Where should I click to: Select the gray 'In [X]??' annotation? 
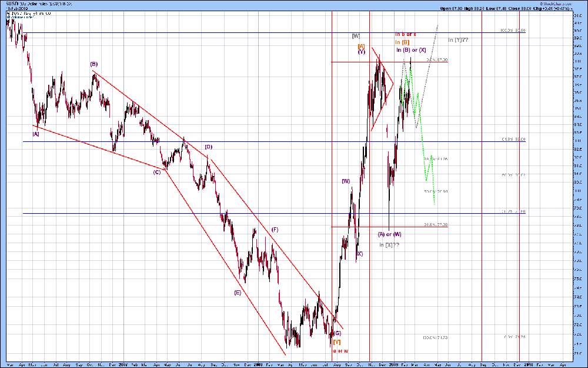point(389,245)
